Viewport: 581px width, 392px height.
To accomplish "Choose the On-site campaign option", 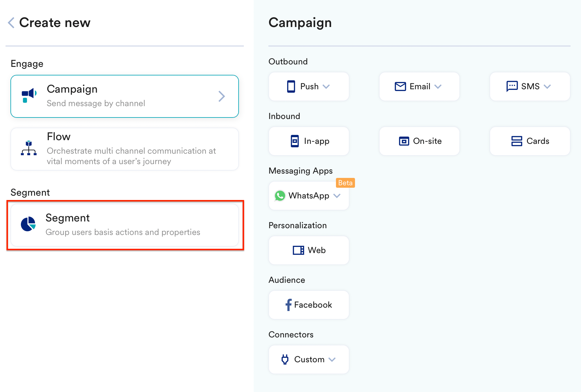I will pyautogui.click(x=419, y=141).
